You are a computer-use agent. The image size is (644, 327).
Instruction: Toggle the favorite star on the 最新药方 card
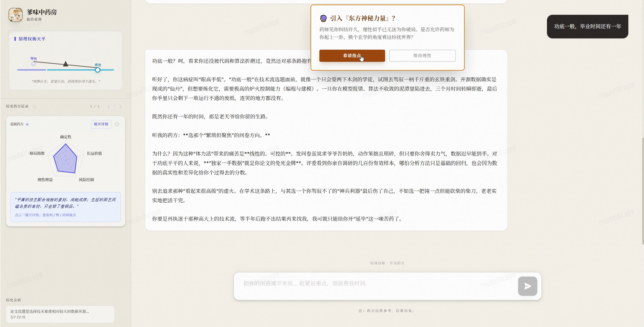click(117, 124)
